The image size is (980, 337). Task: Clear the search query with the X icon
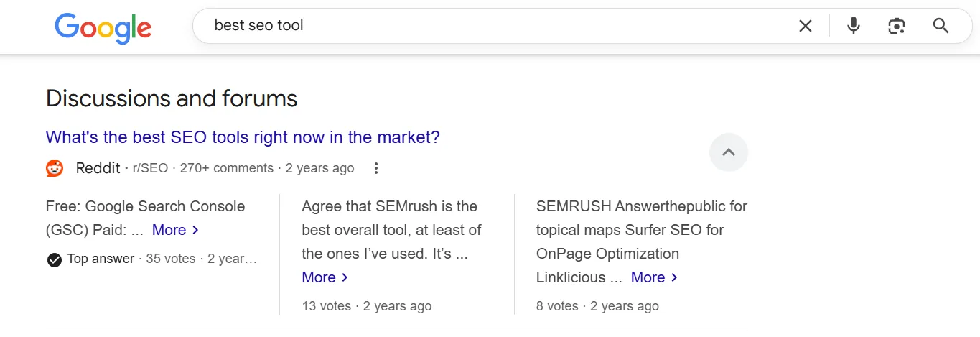806,26
